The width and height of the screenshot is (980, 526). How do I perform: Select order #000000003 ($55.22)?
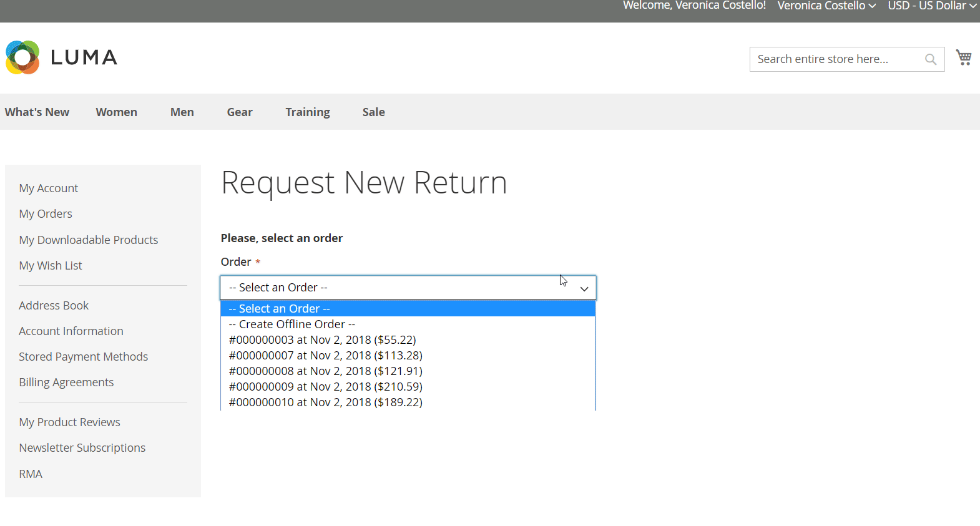pos(408,340)
